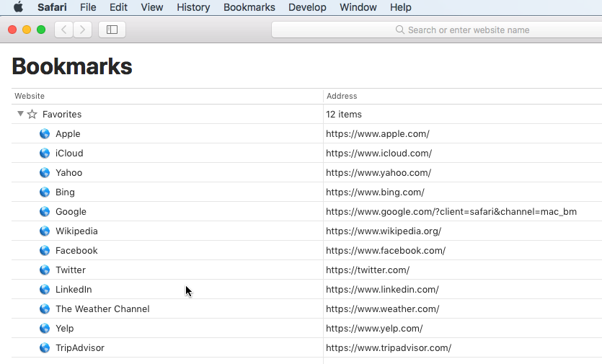Click the globe icon for Twitter bookmark

coord(45,270)
